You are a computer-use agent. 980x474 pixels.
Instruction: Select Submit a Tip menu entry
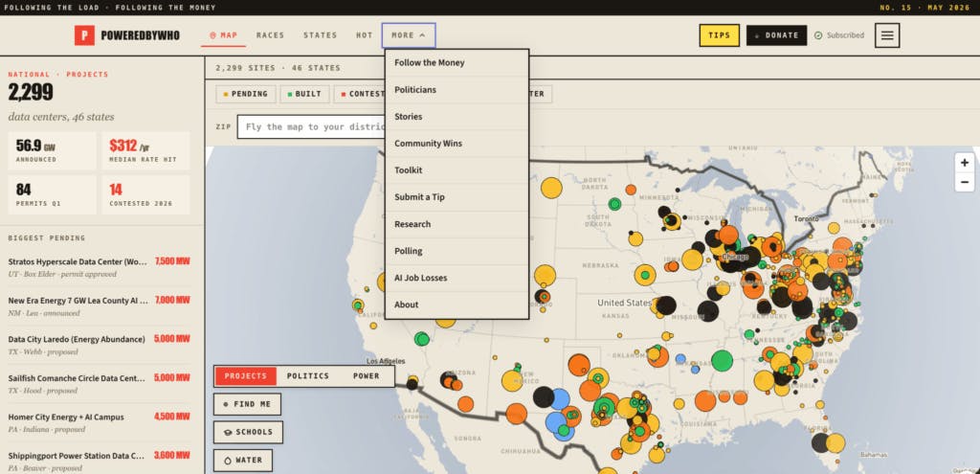pos(457,197)
